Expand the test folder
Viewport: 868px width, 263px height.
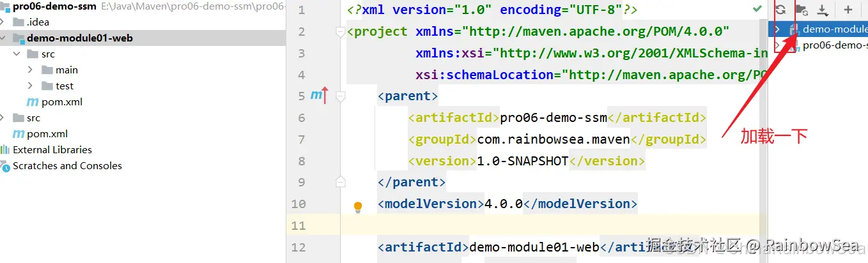click(x=30, y=86)
